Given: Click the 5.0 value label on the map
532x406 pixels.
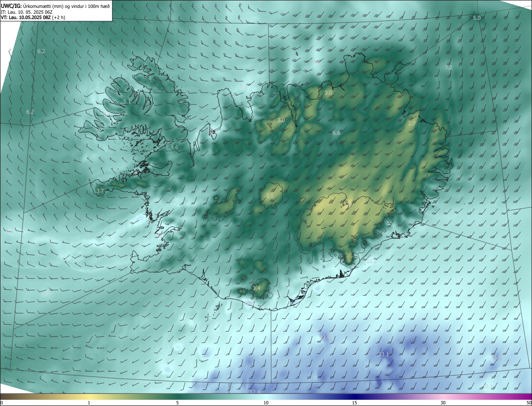Looking at the screenshot, I should point(477,18).
